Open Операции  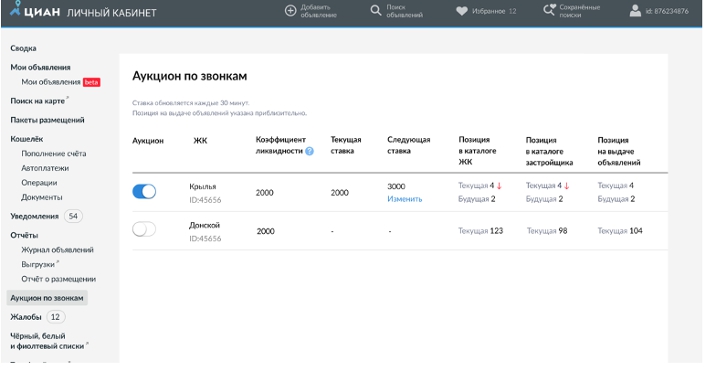39,183
